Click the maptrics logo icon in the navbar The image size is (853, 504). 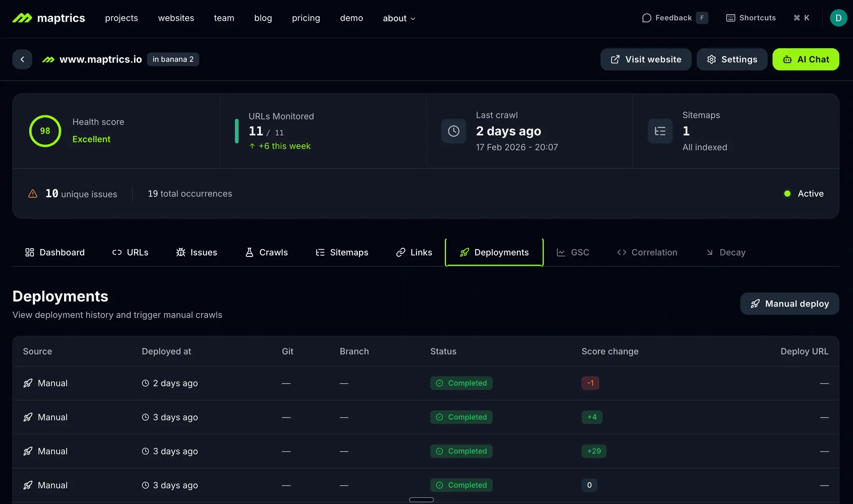tap(22, 18)
